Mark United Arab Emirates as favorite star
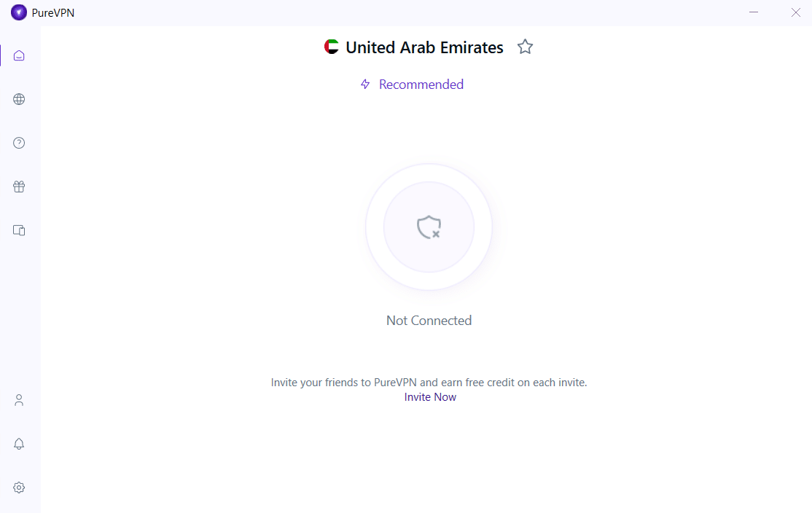 (x=525, y=47)
